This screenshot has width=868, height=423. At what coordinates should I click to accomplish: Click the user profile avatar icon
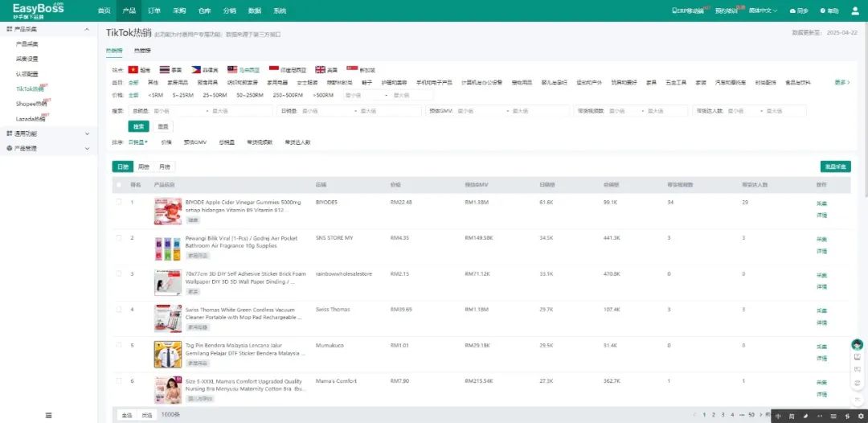click(854, 10)
